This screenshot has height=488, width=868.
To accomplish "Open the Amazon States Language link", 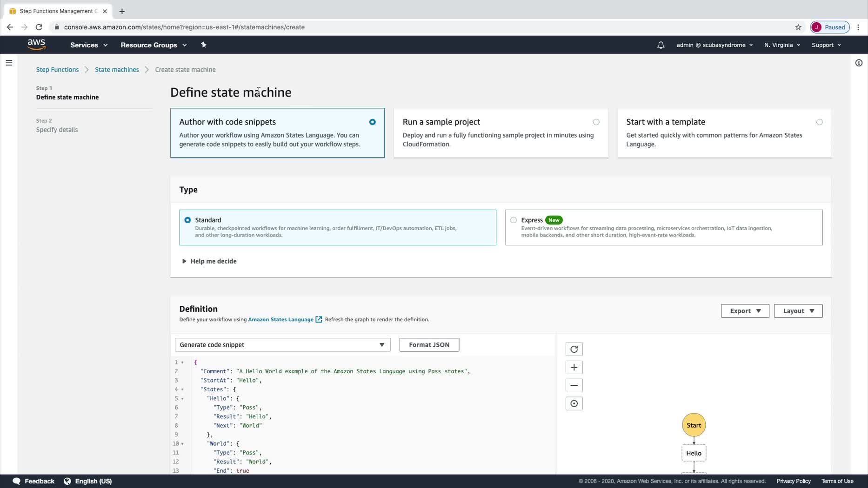I will [x=281, y=320].
